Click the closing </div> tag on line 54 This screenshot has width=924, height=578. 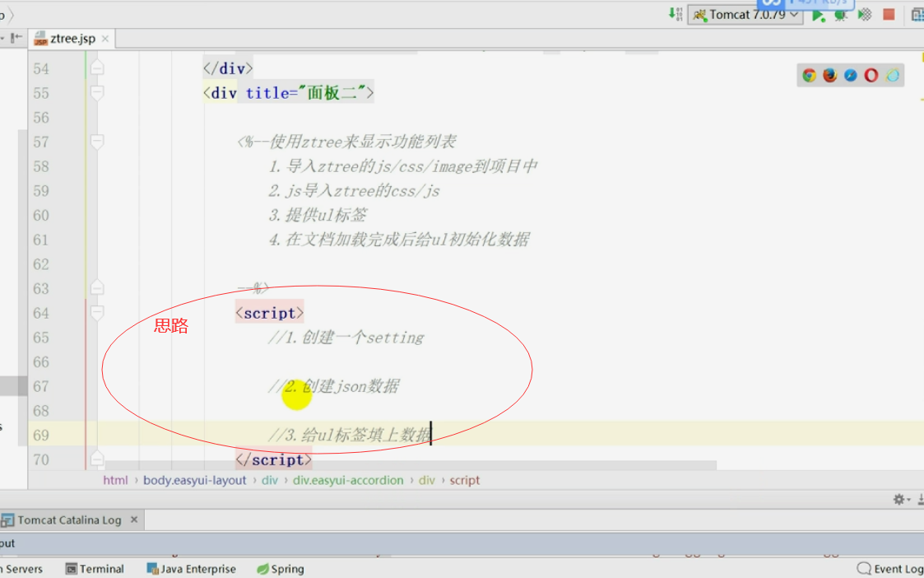[x=228, y=68]
